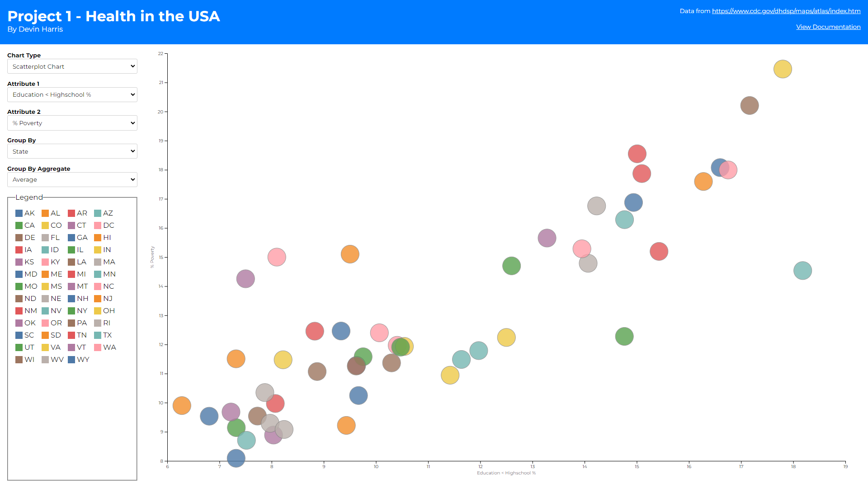Open the CDC data source link
The height and width of the screenshot is (488, 868).
pyautogui.click(x=786, y=11)
